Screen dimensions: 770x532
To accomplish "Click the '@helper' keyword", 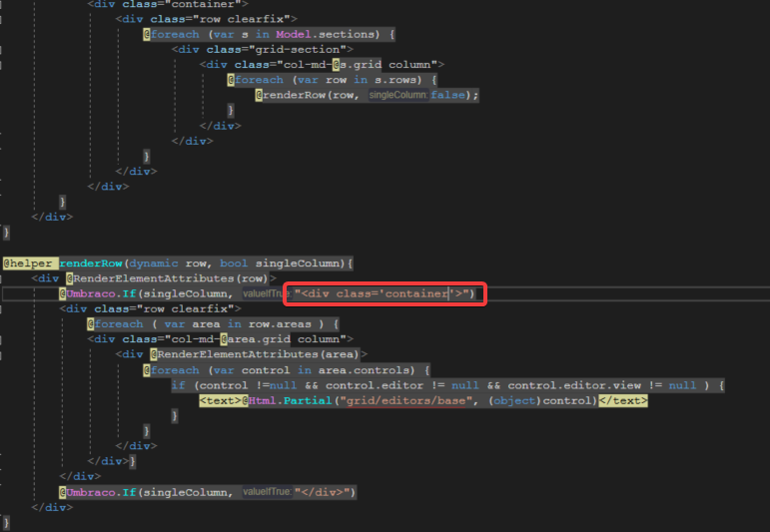I will [28, 264].
